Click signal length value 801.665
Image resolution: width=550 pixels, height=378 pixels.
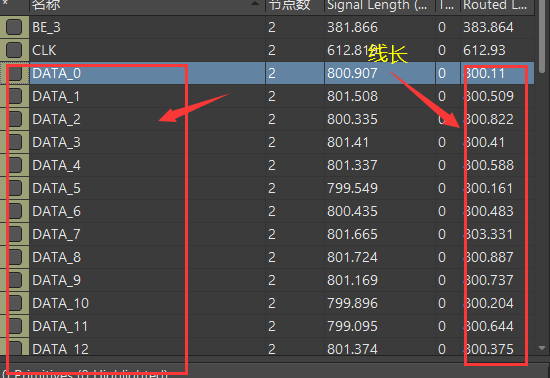click(x=353, y=234)
